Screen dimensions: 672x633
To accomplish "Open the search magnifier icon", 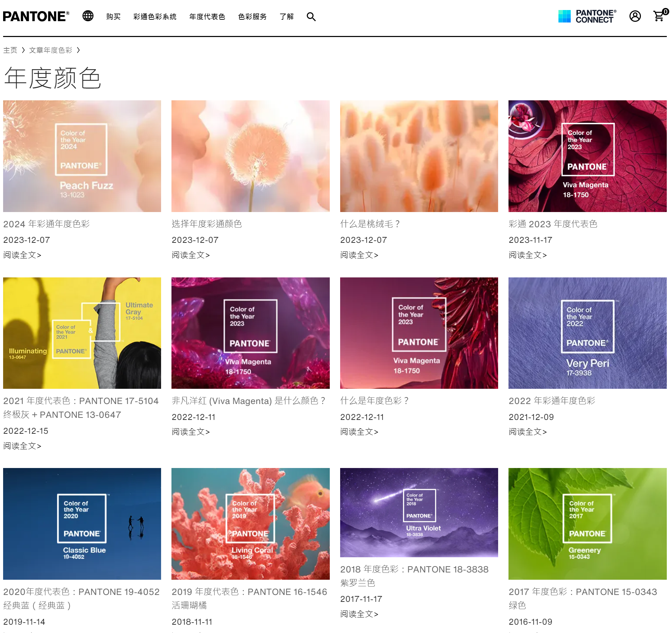I will coord(311,17).
